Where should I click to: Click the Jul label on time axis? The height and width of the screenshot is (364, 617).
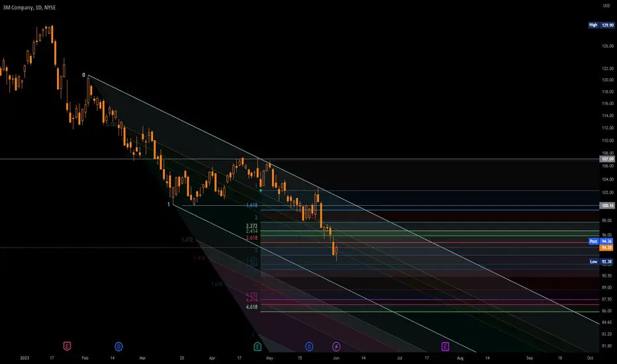coord(399,357)
